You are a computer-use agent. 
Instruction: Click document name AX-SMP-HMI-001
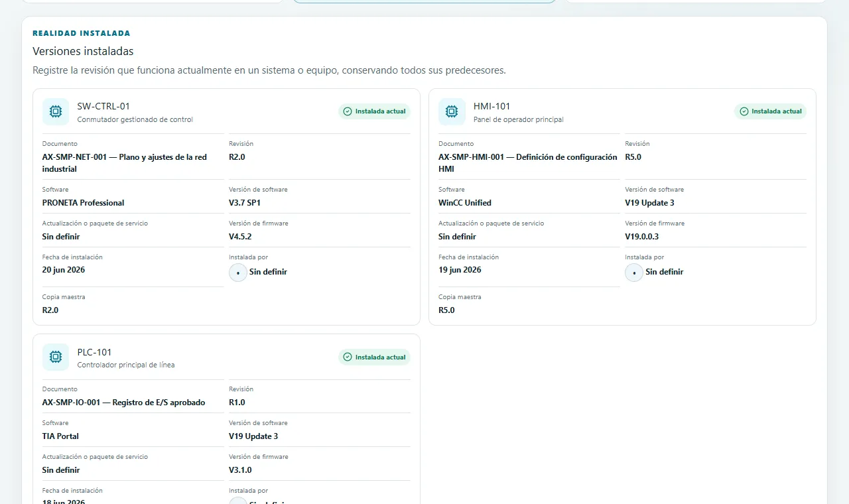click(x=528, y=163)
